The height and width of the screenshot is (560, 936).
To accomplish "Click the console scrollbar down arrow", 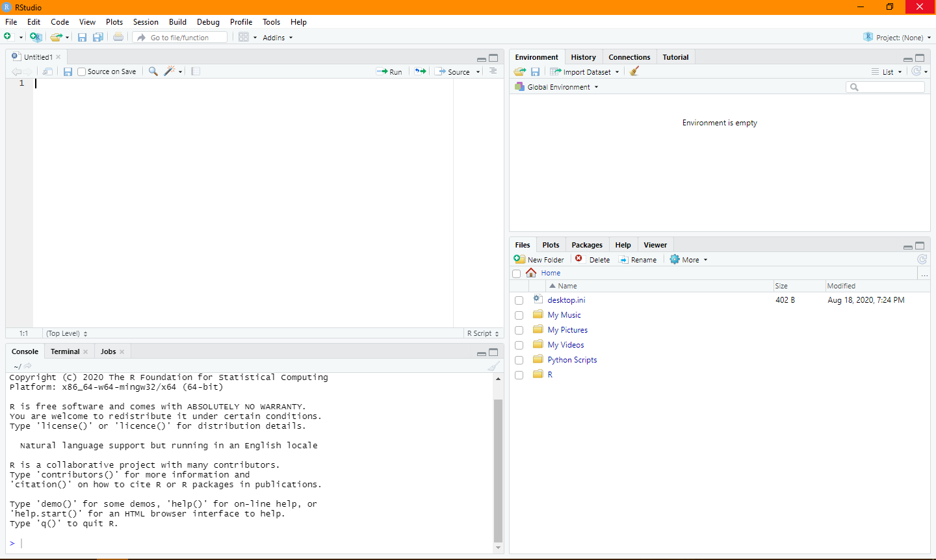I will coord(498,548).
